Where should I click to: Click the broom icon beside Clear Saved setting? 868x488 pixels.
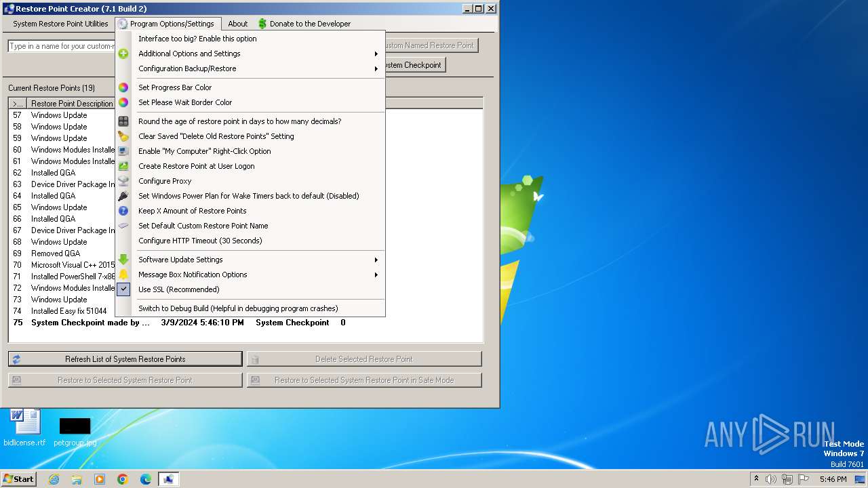[x=123, y=136]
